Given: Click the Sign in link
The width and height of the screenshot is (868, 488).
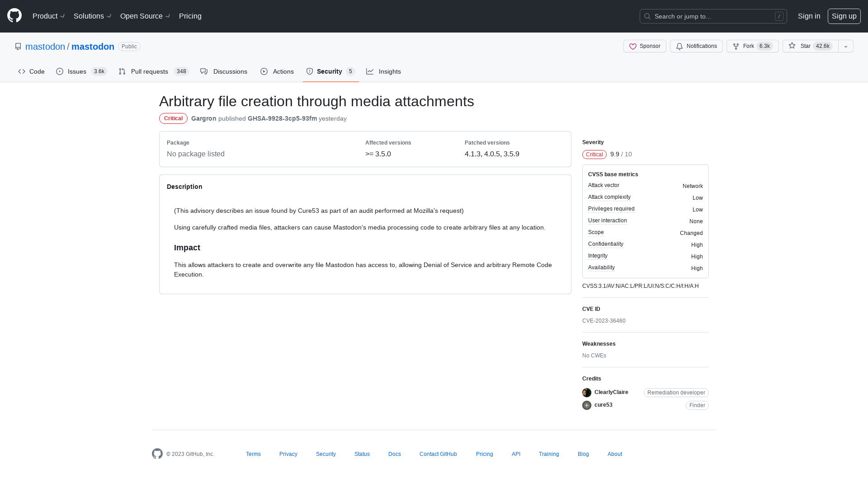Looking at the screenshot, I should [809, 16].
